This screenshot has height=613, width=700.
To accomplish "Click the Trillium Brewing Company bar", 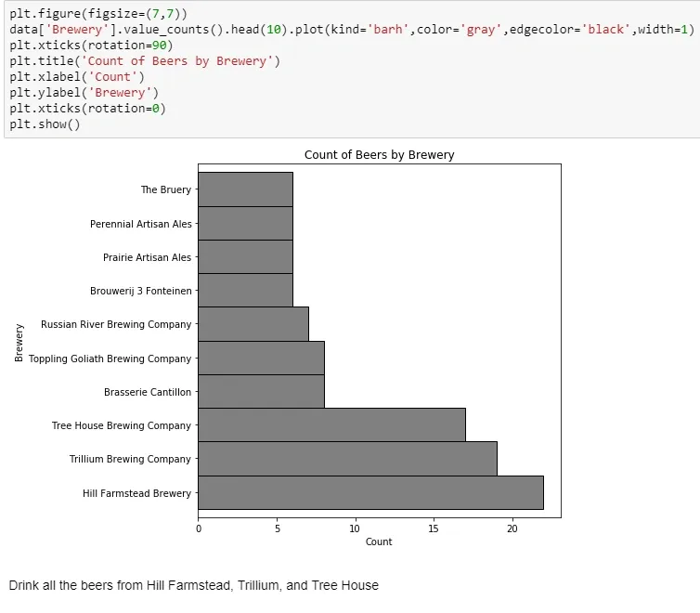I will [x=347, y=459].
